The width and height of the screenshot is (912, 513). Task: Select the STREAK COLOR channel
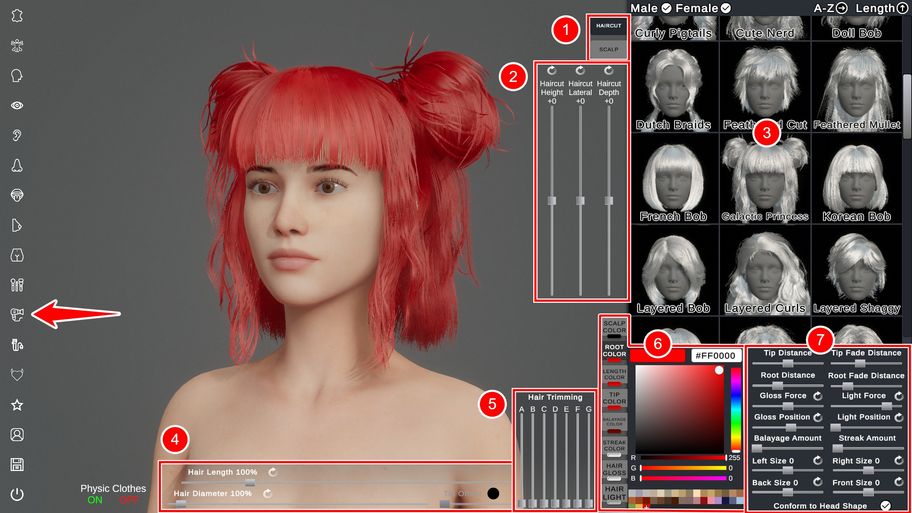click(614, 447)
